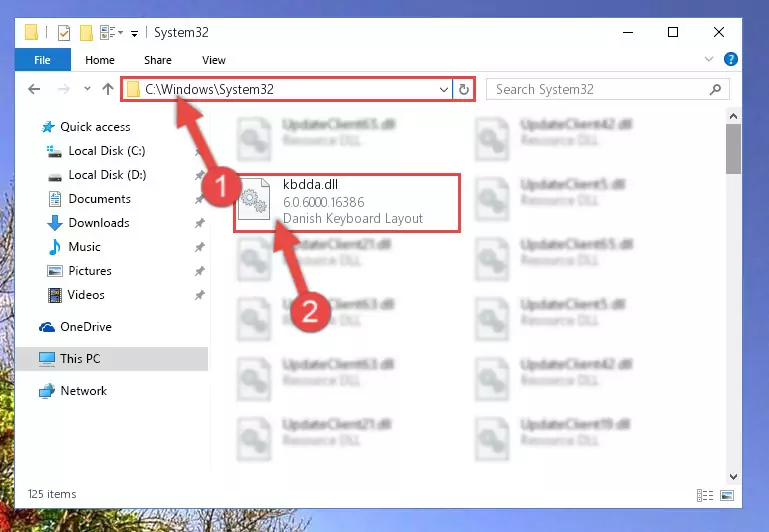The width and height of the screenshot is (769, 532).
Task: Click the Network icon in sidebar
Action: pyautogui.click(x=47, y=391)
